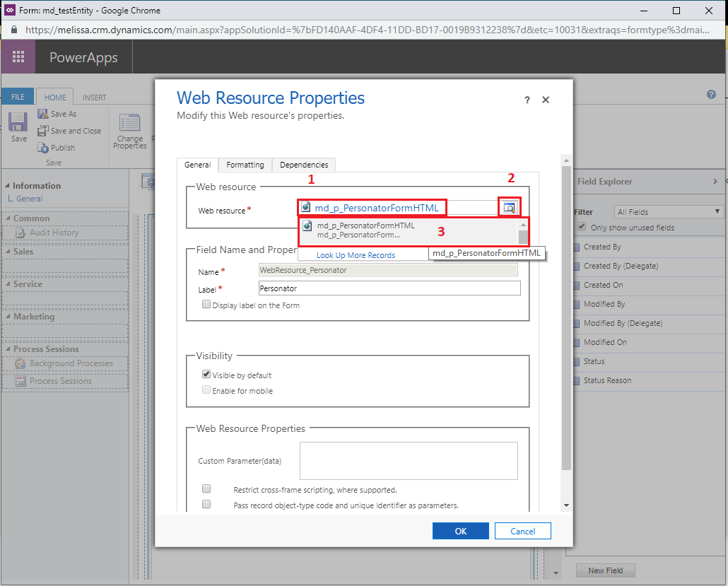Click the Publish ribbon icon
Image resolution: width=728 pixels, height=586 pixels.
tap(42, 148)
